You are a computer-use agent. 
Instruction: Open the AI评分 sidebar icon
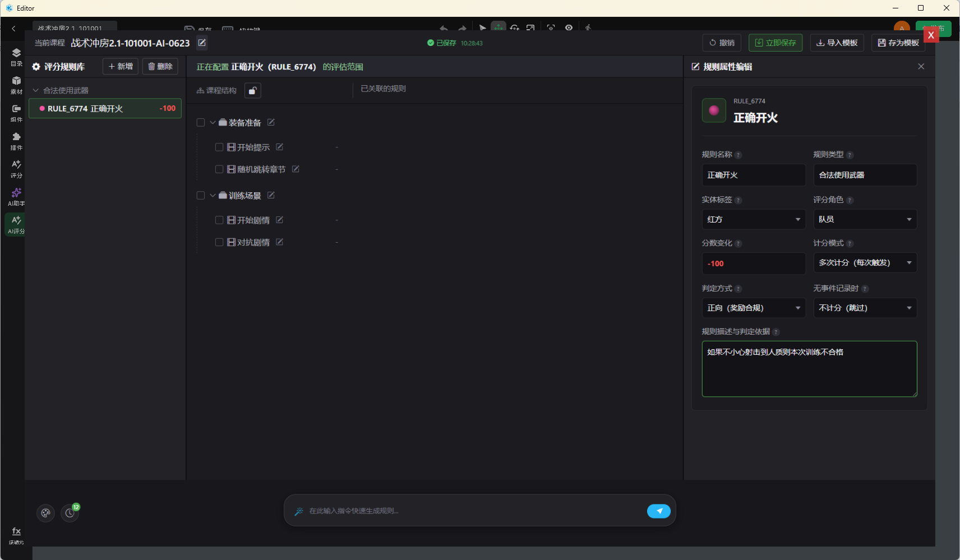click(x=16, y=224)
